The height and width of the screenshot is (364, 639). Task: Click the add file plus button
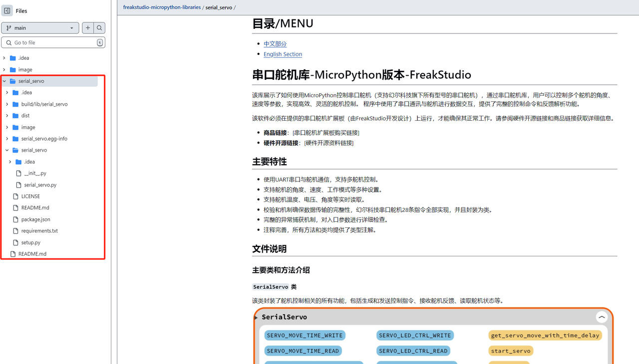tap(88, 28)
